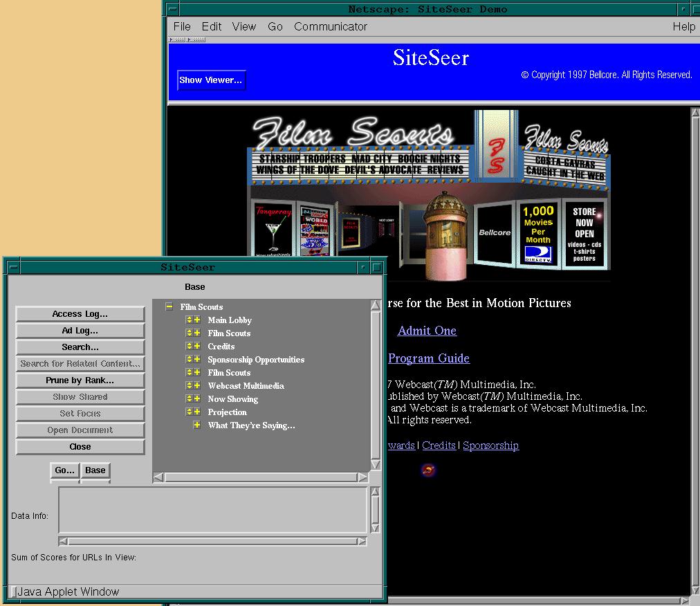Click the Sponsorship footer link
Viewport: 700px width, 606px height.
point(490,446)
